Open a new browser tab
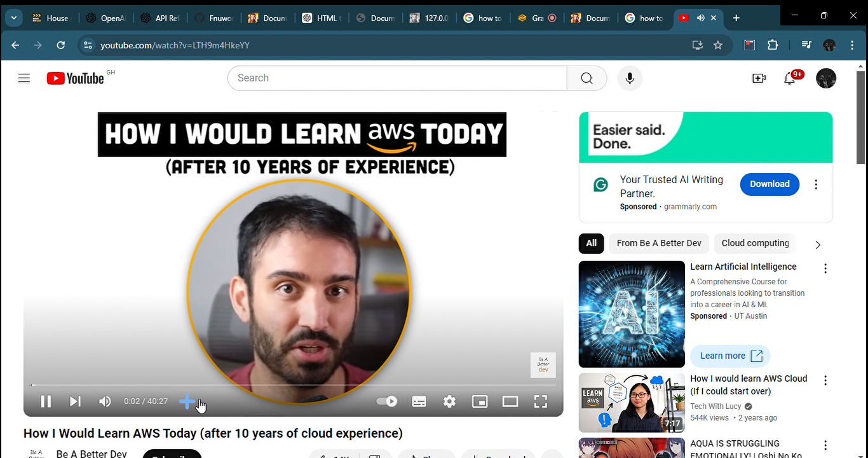 coord(736,18)
